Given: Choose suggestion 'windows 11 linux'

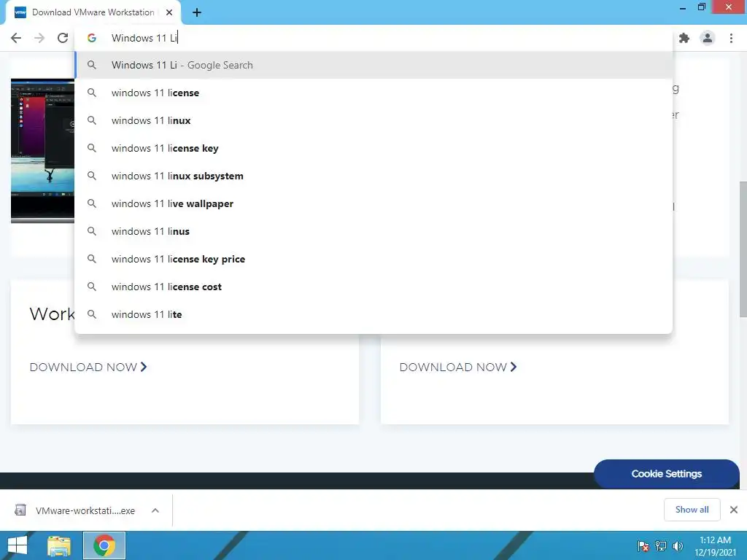Looking at the screenshot, I should point(374,120).
